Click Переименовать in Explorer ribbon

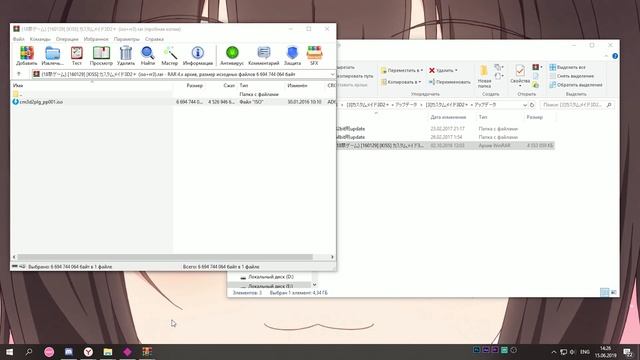[449, 82]
